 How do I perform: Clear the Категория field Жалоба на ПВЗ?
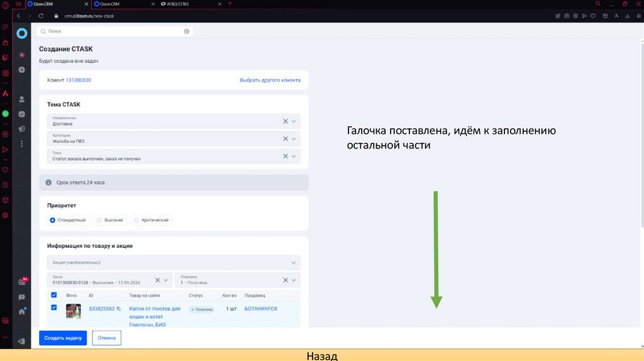point(286,139)
